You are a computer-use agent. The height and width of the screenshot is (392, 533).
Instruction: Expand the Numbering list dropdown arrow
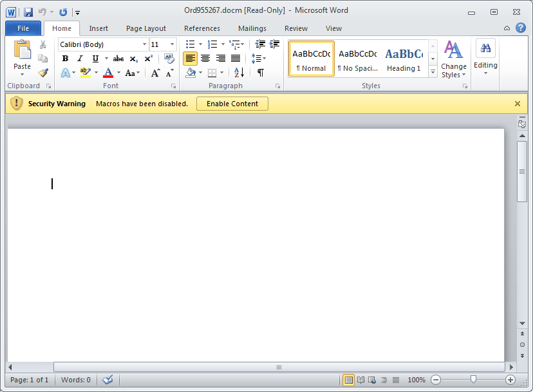click(223, 44)
